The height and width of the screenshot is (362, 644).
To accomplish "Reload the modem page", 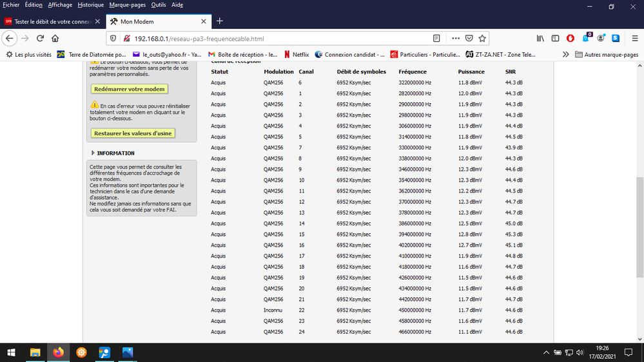I will coord(40,38).
